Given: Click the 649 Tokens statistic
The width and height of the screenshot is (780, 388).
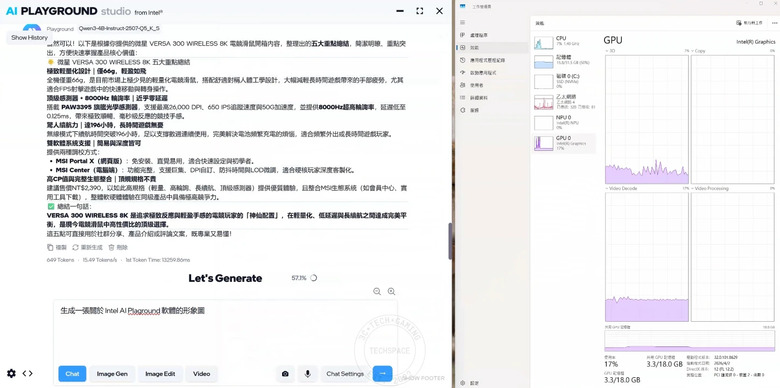Looking at the screenshot, I should click(60, 260).
